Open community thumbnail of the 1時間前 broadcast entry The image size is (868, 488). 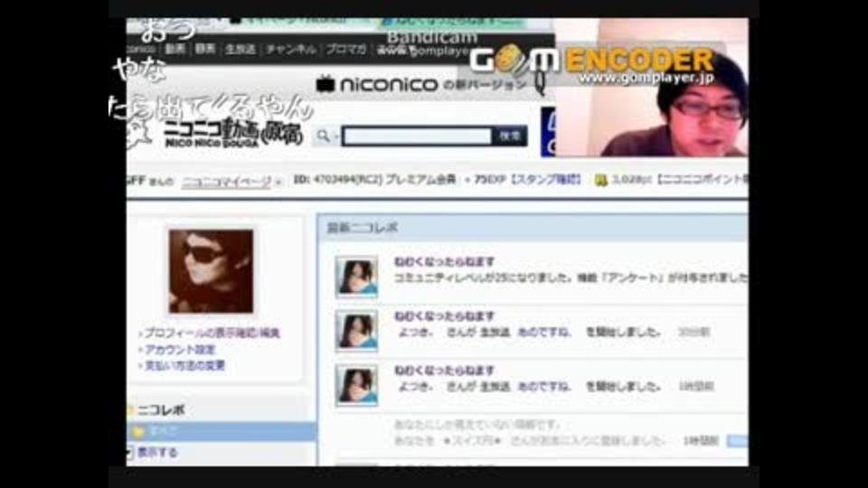click(356, 385)
